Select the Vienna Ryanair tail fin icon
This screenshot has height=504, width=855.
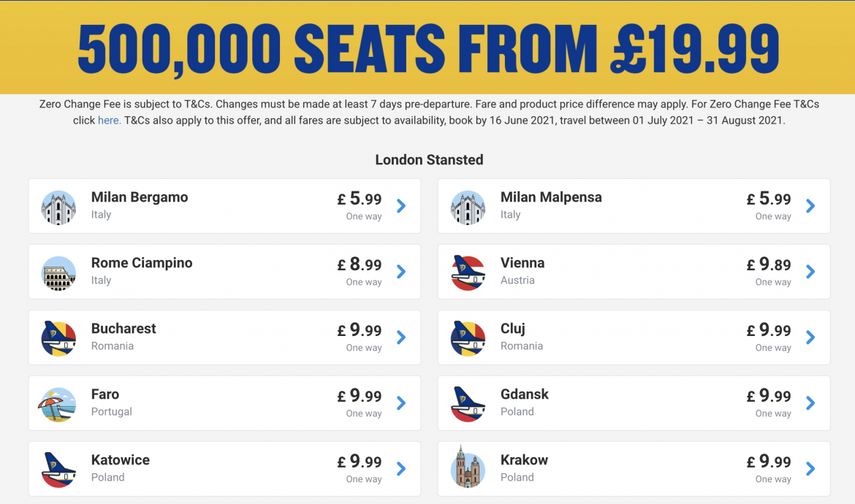pos(468,272)
